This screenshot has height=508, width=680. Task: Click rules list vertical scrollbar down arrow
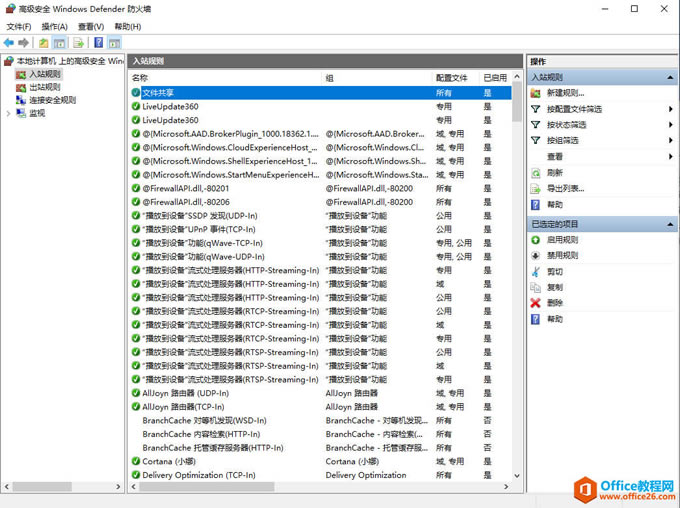(517, 475)
